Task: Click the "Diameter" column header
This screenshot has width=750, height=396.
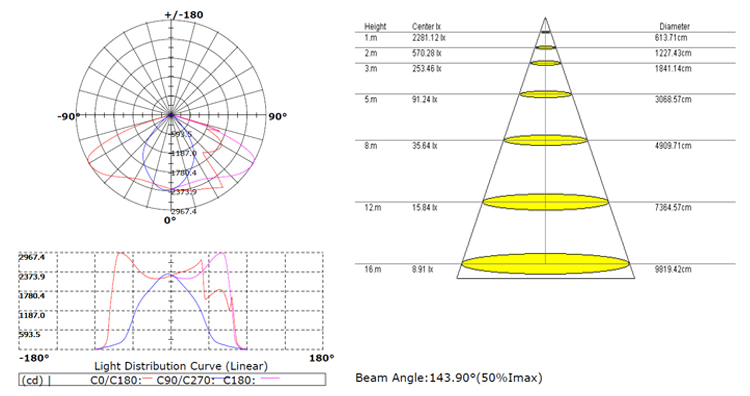Action: (x=674, y=26)
